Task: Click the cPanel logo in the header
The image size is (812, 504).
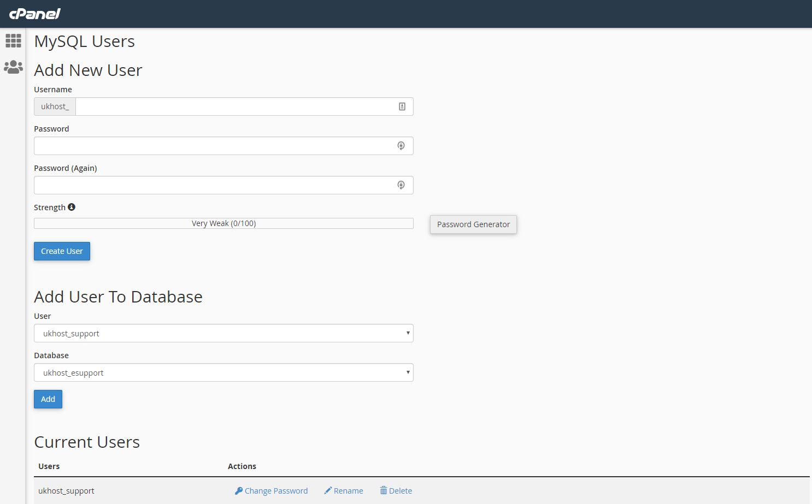Action: (35, 14)
